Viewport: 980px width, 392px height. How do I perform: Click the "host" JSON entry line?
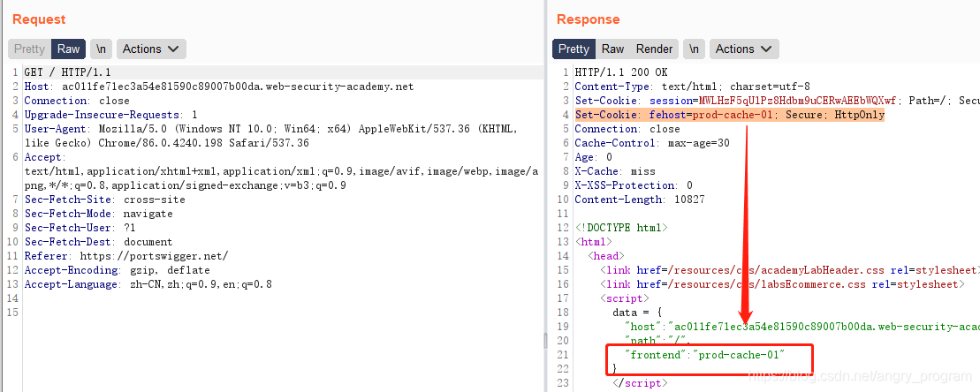(x=801, y=327)
